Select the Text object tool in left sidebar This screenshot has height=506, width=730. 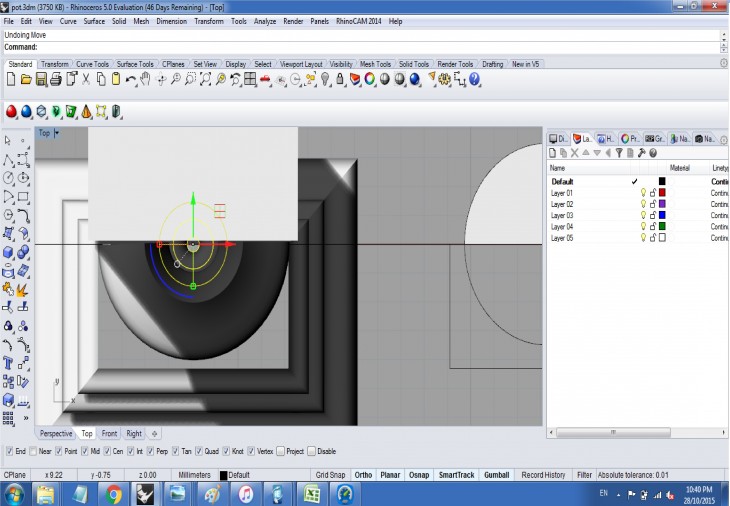[9, 363]
